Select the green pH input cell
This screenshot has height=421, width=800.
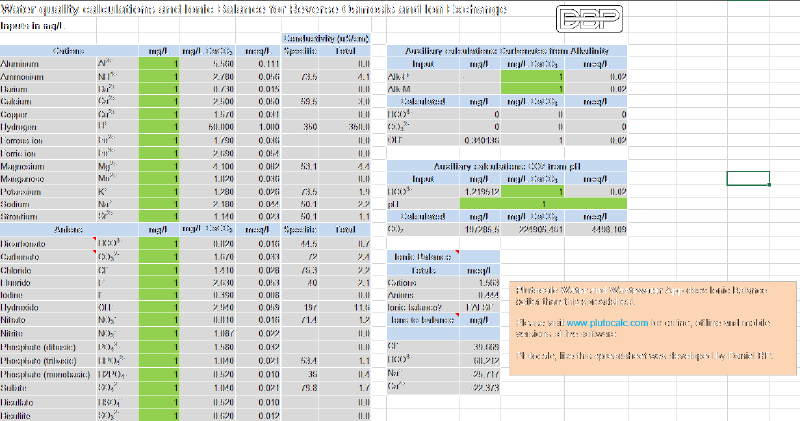(543, 204)
